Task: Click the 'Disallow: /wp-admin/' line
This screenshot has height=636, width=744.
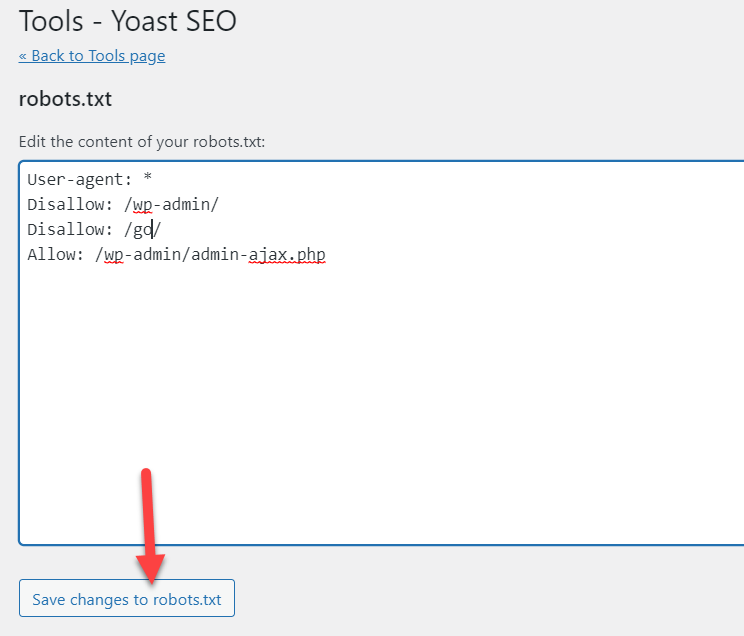Action: click(123, 205)
